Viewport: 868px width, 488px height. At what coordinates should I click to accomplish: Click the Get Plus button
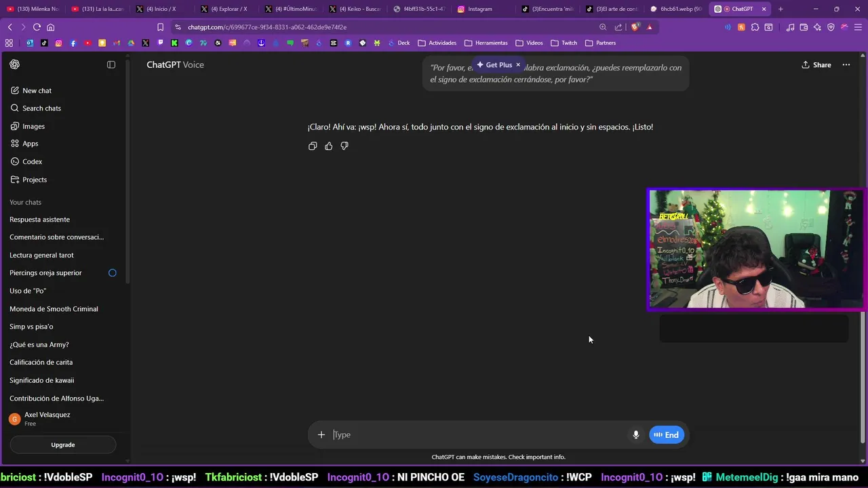(x=495, y=65)
